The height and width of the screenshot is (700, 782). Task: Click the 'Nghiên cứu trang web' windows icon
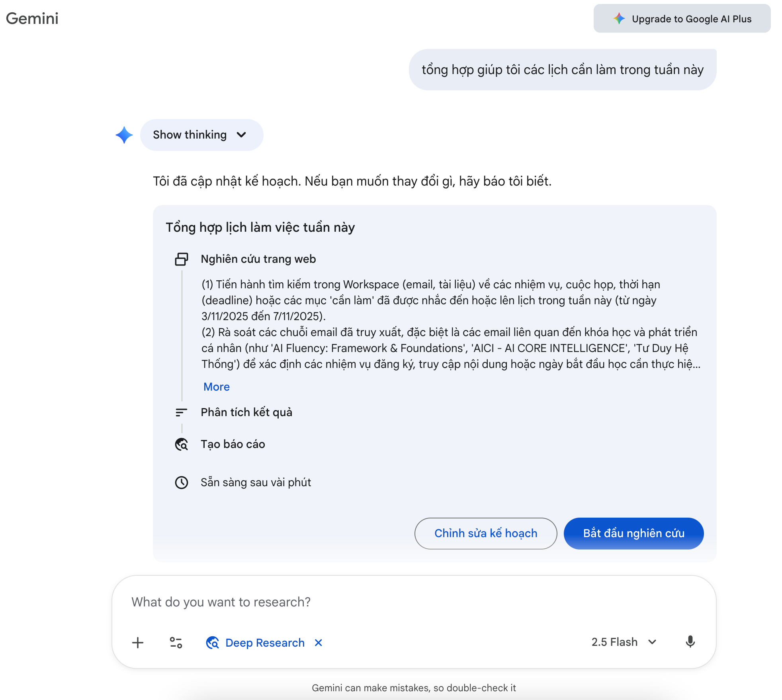182,259
